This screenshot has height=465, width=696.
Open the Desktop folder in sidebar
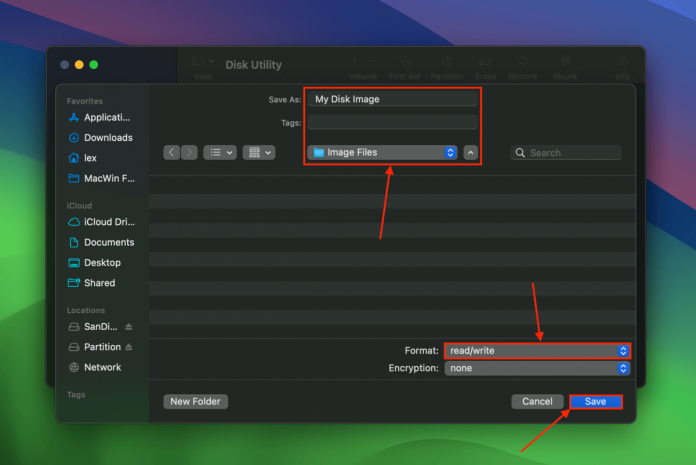(x=102, y=263)
